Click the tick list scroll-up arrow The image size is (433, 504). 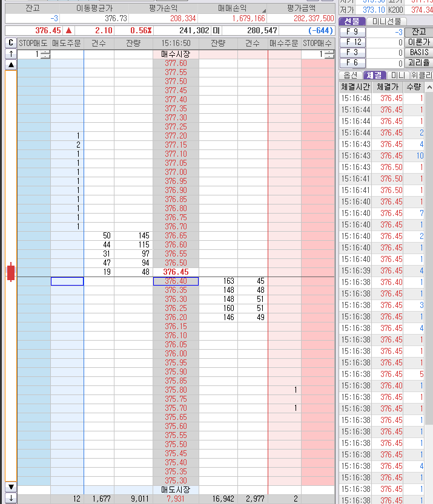pyautogui.click(x=429, y=87)
